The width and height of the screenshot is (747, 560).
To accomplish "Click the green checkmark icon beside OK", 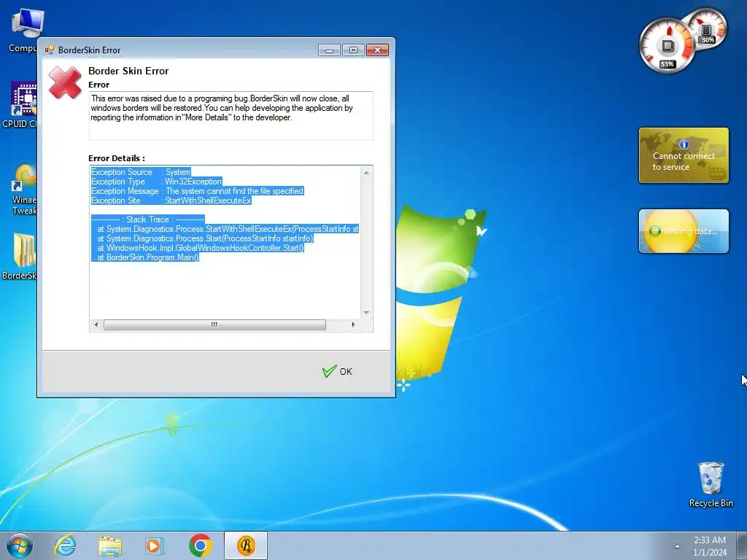I will pos(329,371).
